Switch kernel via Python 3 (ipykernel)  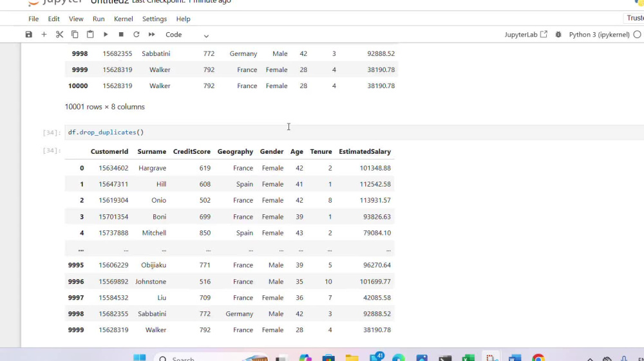(x=599, y=35)
